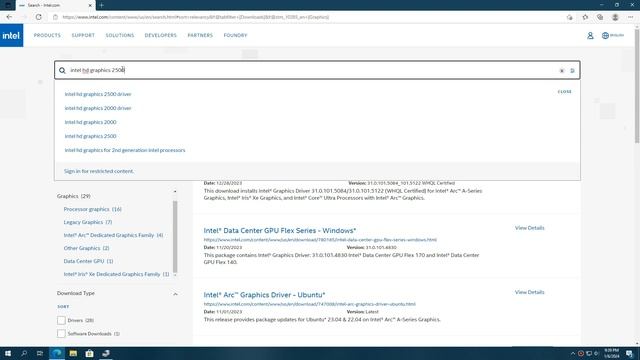640x360 pixels.
Task: Filter by Processor graphics (16)
Action: 93,209
